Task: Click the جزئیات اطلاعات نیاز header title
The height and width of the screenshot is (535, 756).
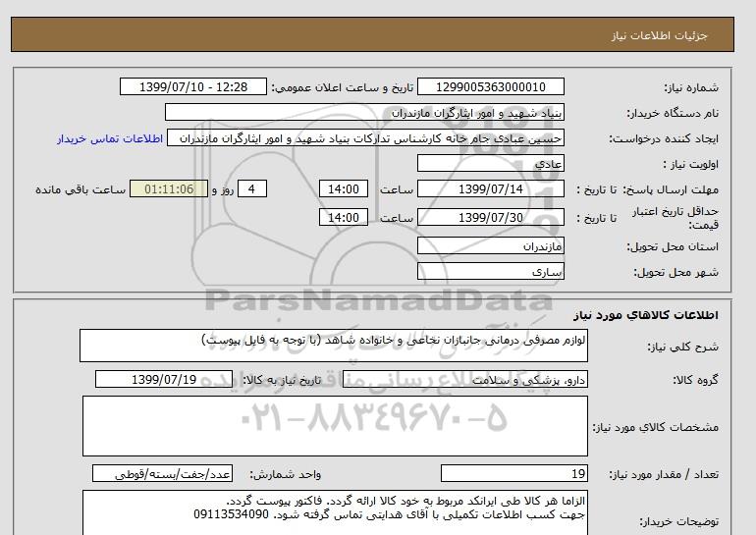Action: click(659, 35)
